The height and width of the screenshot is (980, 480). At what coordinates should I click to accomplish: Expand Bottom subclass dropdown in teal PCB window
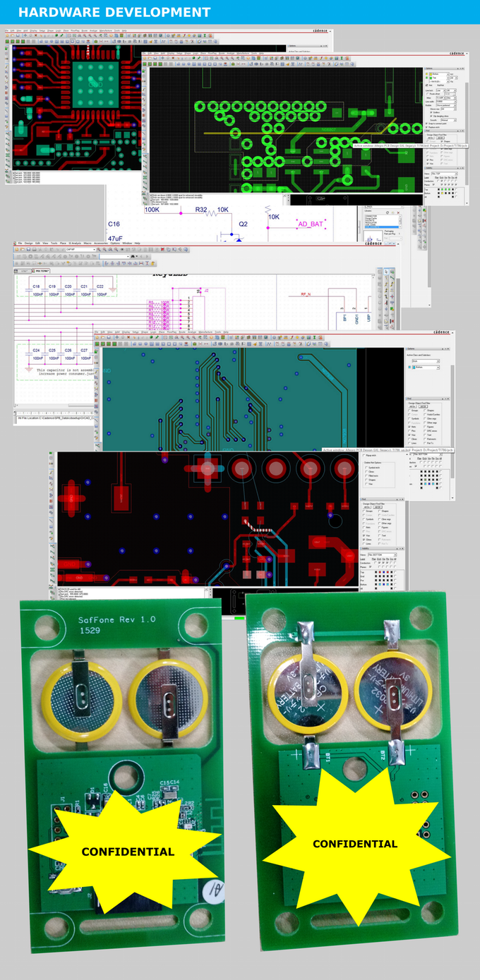pos(426,368)
